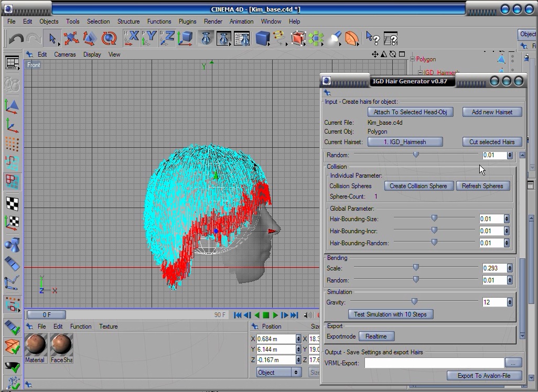Click the Add new Hairset button

point(492,112)
